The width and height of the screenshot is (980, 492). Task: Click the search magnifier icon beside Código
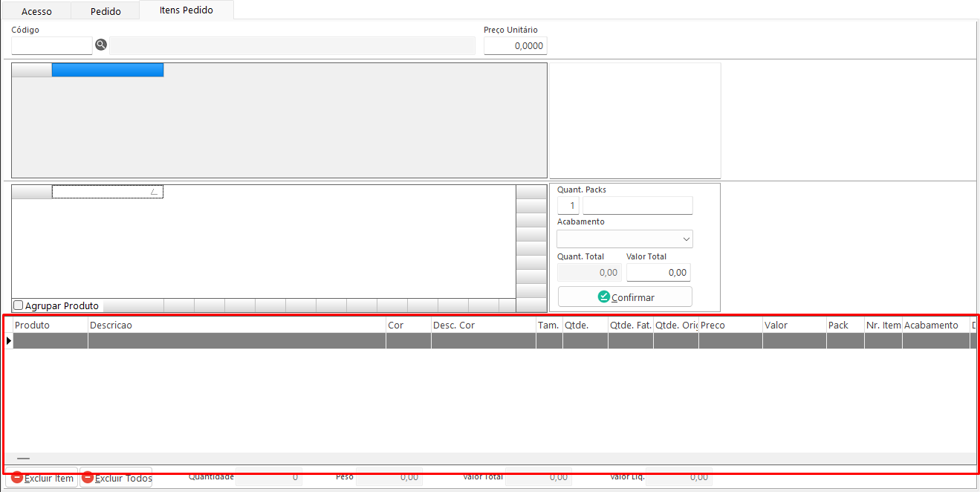pos(101,45)
